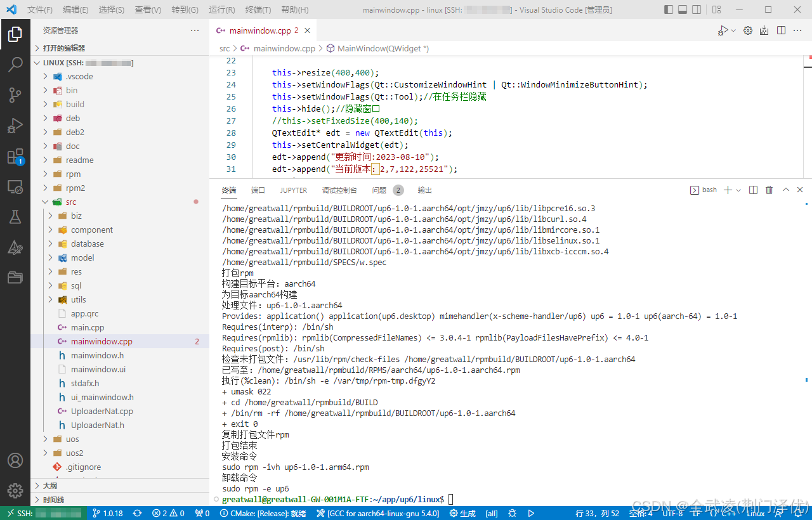
Task: Click the Manage gear icon
Action: pos(15,491)
